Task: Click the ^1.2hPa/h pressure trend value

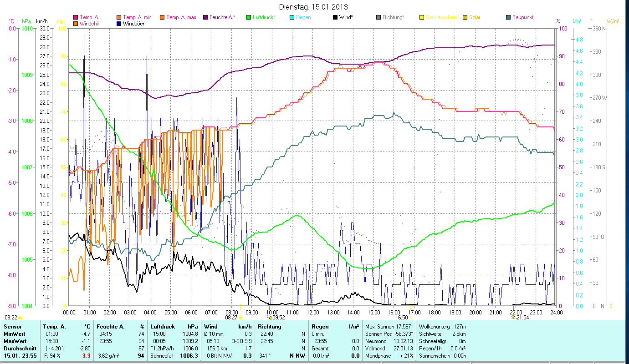Action: coord(163,349)
